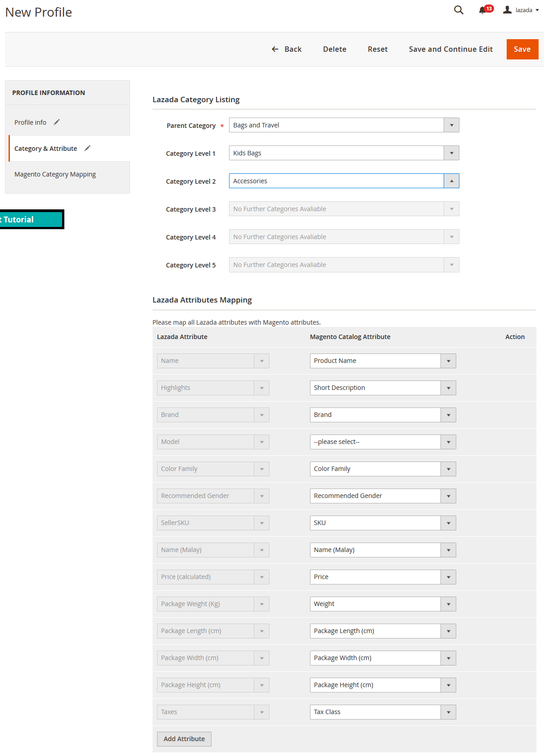The height and width of the screenshot is (756, 544).
Task: Open Magento attribute dropdown set to Short Description
Action: click(x=383, y=388)
